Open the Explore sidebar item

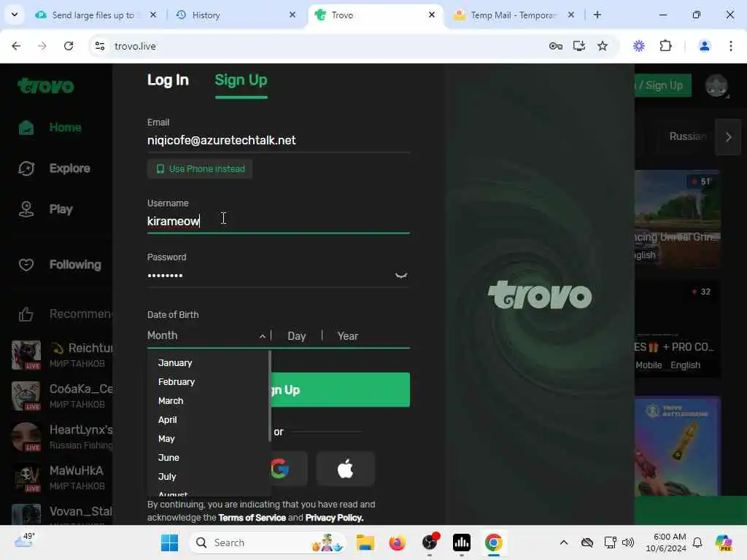pyautogui.click(x=54, y=168)
